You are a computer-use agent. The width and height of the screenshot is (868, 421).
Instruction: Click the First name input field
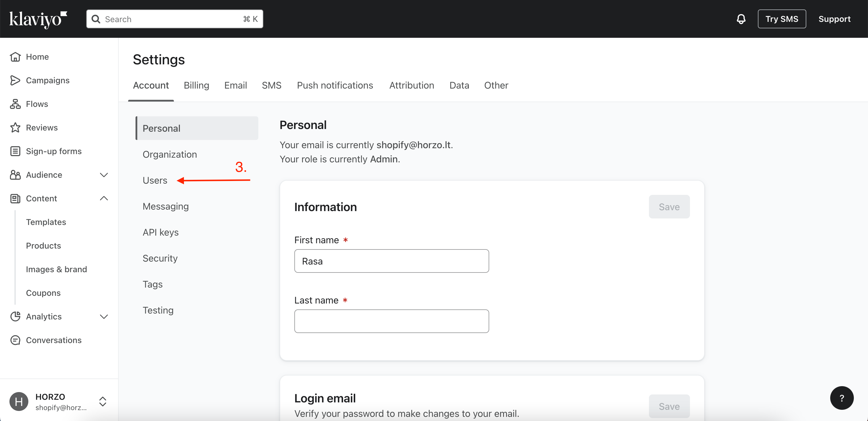(391, 261)
